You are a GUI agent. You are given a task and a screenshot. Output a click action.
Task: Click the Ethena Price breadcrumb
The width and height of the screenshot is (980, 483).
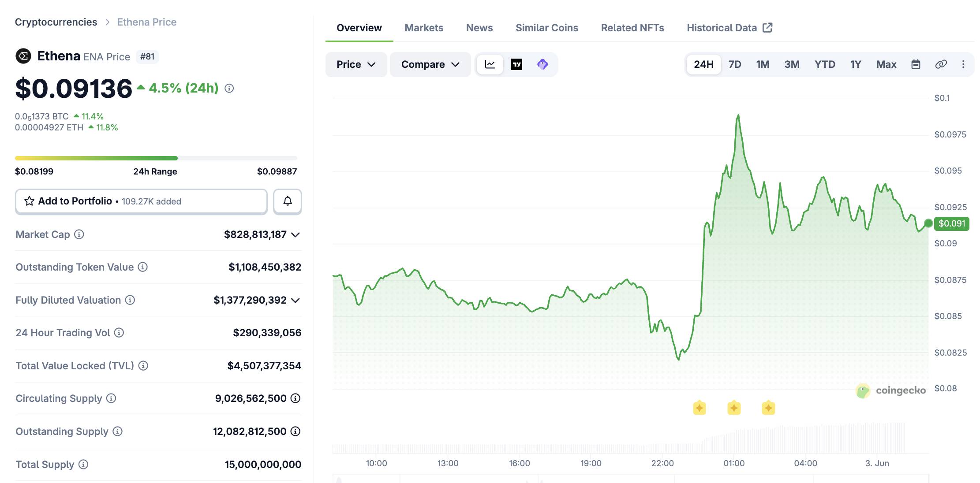tap(147, 22)
